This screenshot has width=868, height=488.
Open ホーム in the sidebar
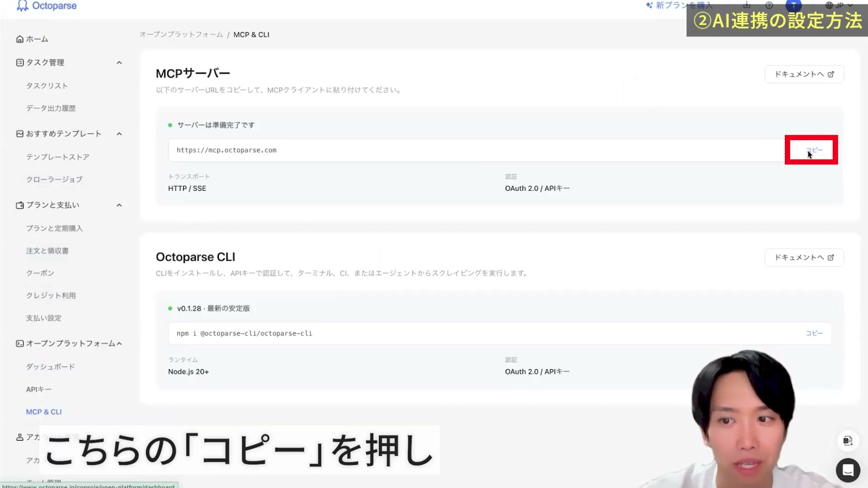coord(32,39)
